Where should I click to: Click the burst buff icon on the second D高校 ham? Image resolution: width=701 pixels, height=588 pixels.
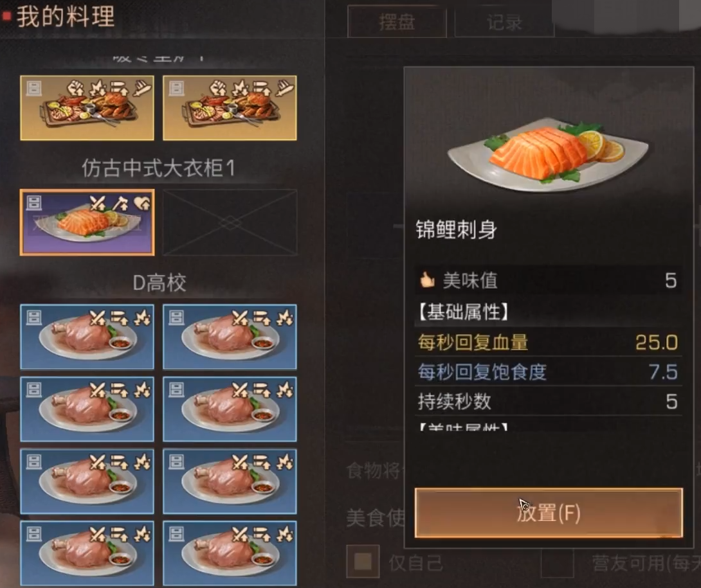coord(285,317)
